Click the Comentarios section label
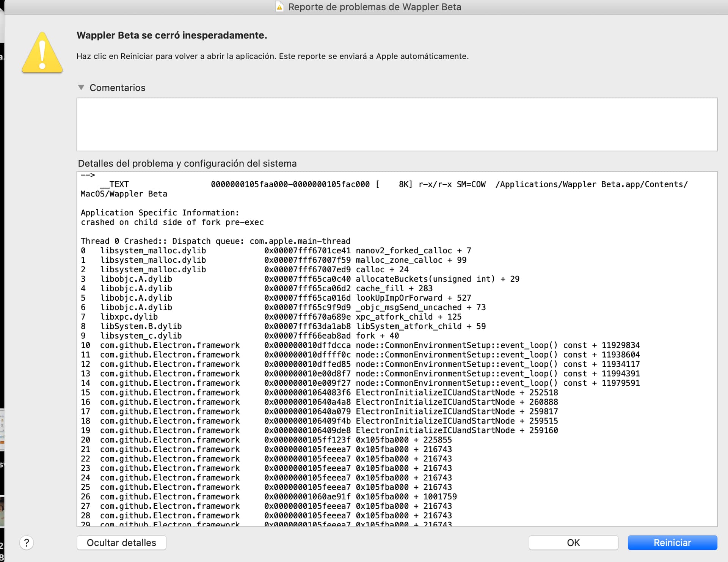This screenshot has width=728, height=562. [x=117, y=88]
